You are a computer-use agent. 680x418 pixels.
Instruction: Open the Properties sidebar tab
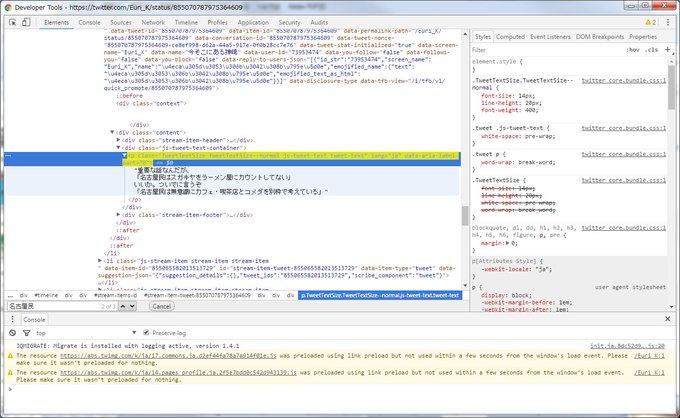coord(643,37)
